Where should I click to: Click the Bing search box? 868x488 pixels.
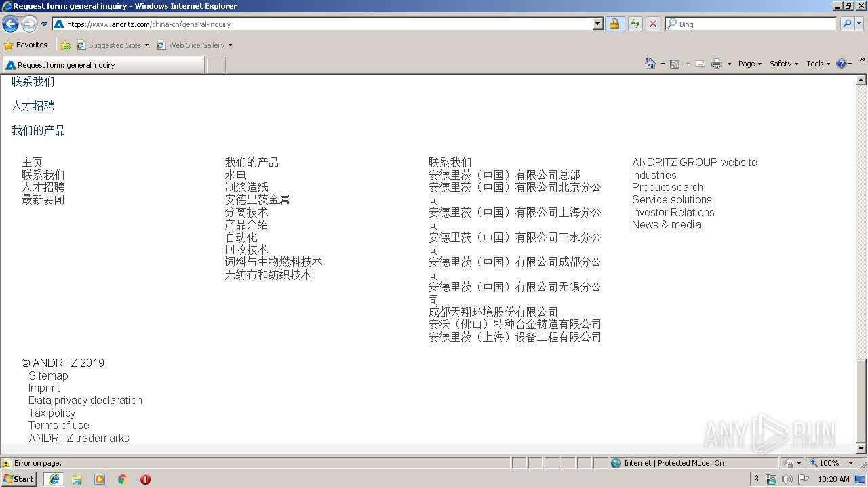(751, 24)
